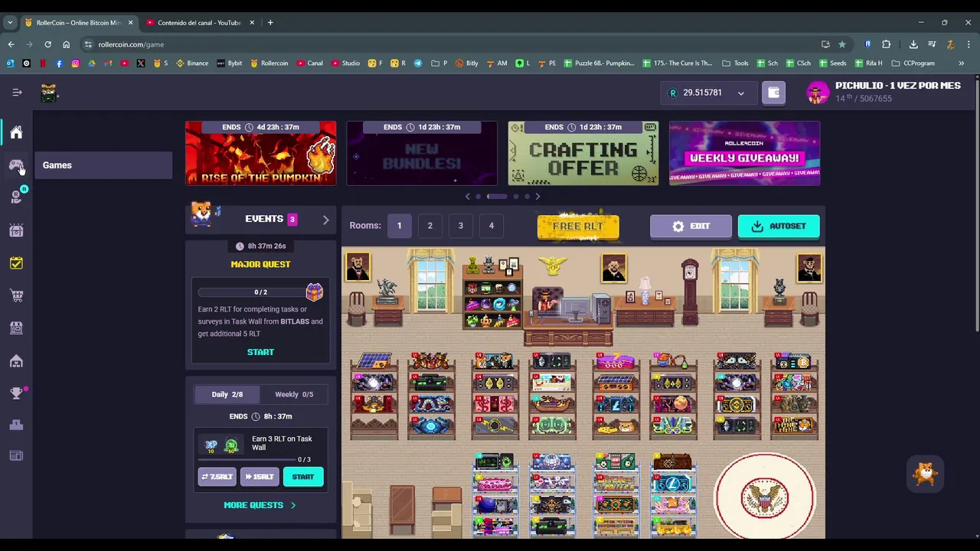Screen dimensions: 980x551
Task: Expand the sidebar with the hamburger icon
Action: point(17,93)
